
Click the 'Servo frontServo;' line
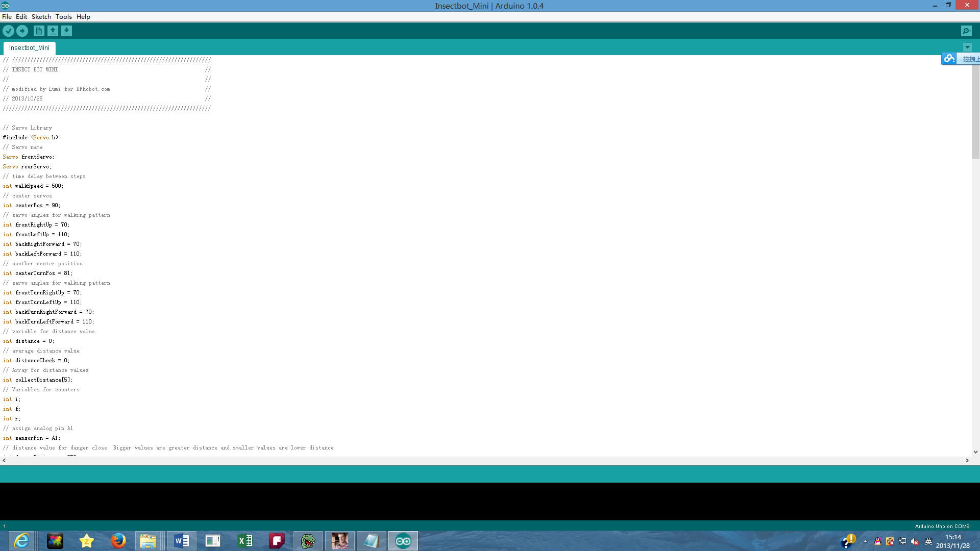point(29,157)
